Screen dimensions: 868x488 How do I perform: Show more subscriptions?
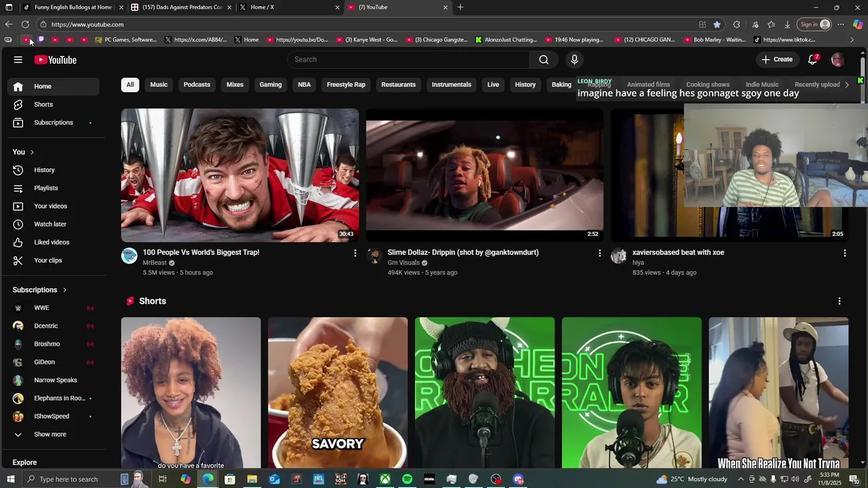coord(53,434)
